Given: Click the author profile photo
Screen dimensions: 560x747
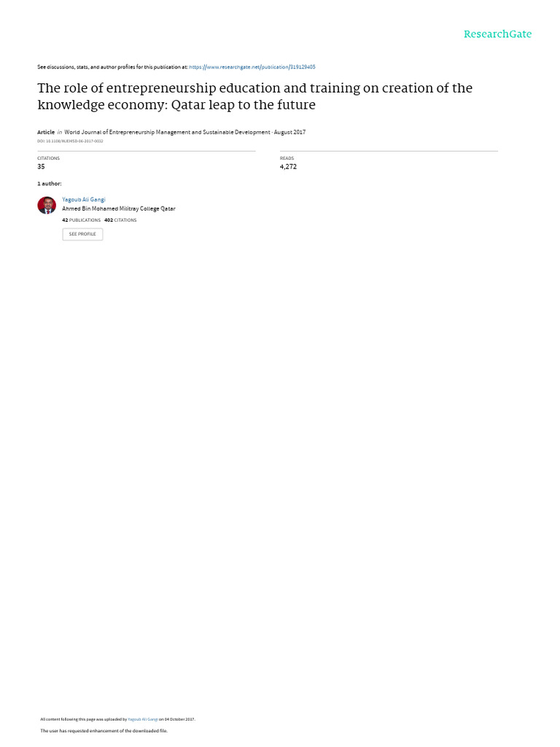Looking at the screenshot, I should (47, 205).
